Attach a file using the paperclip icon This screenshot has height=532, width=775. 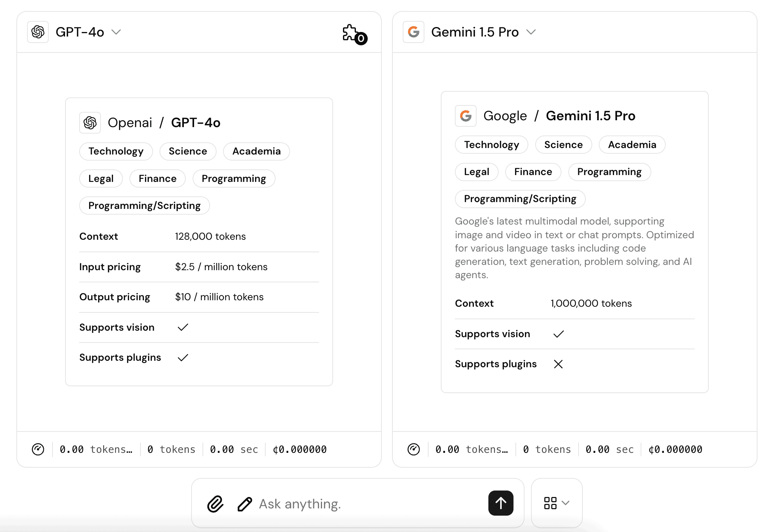tap(215, 503)
